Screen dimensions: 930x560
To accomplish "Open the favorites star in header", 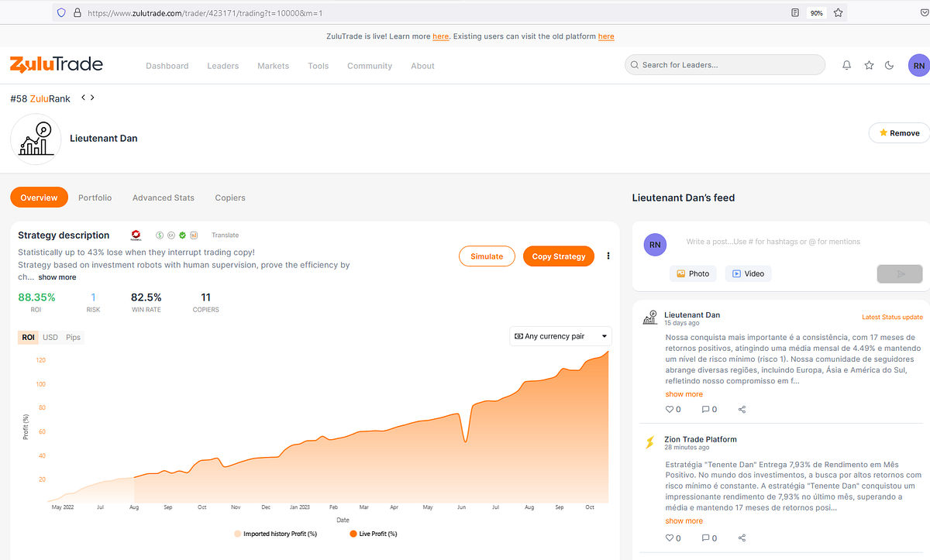I will coord(869,66).
